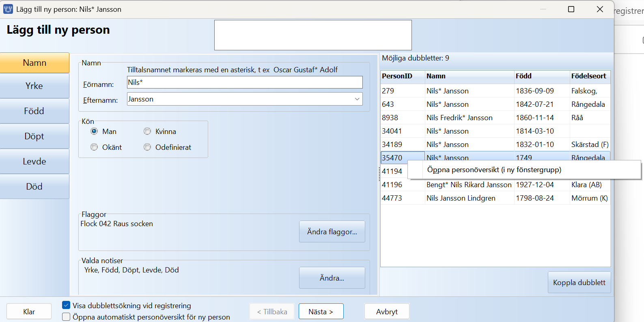
Task: Switch to the Död tab
Action: [x=34, y=187]
